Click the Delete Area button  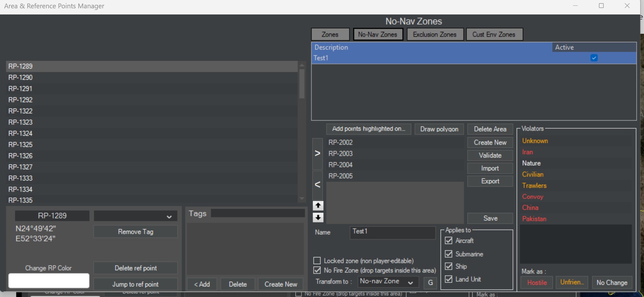[490, 129]
